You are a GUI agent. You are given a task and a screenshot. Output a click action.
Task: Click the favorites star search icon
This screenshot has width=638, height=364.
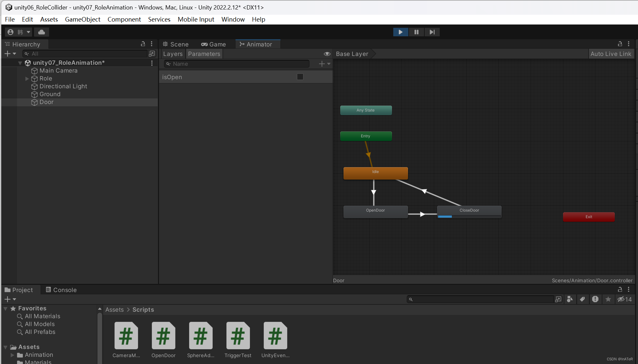point(608,299)
